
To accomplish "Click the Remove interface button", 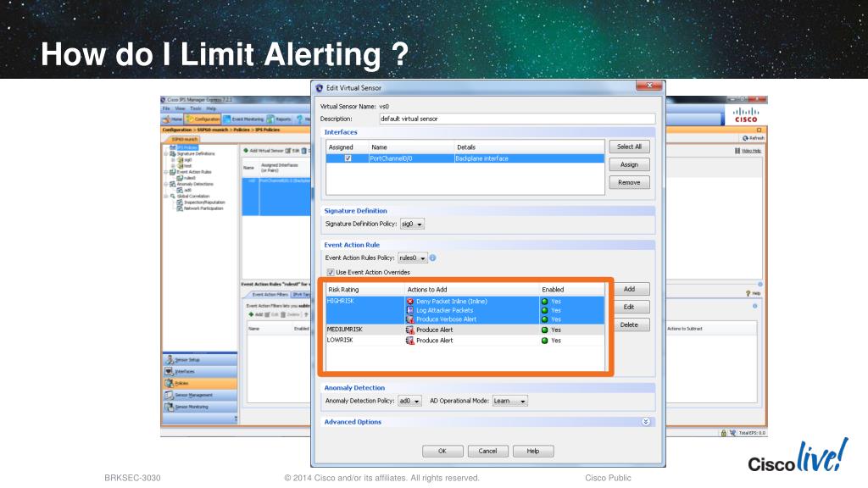I will click(x=630, y=182).
